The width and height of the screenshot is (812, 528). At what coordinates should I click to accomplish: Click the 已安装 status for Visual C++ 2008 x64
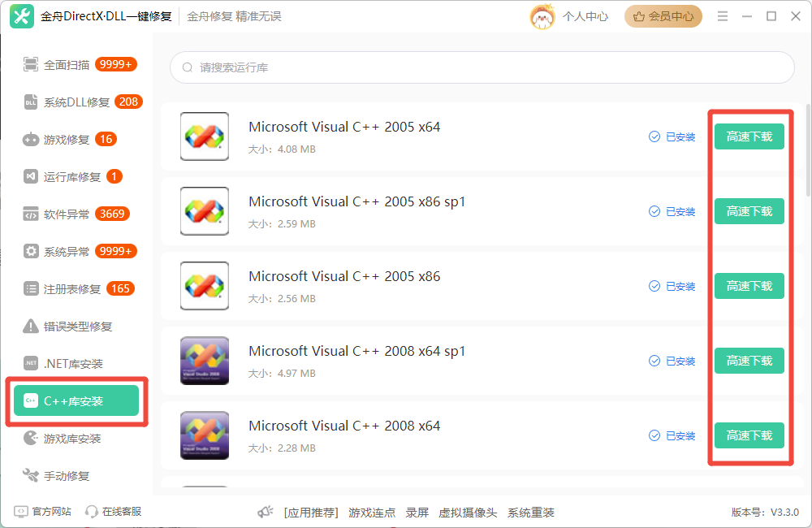[672, 435]
